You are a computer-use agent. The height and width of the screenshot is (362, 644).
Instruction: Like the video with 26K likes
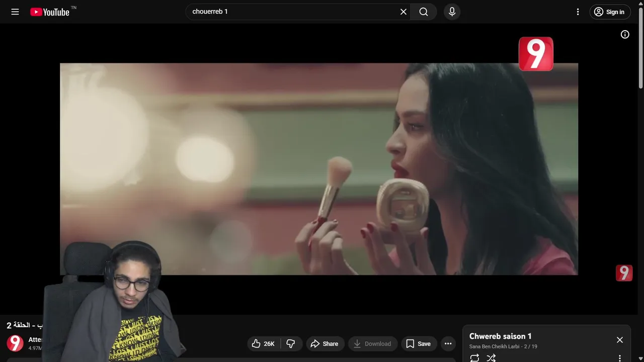tap(264, 344)
